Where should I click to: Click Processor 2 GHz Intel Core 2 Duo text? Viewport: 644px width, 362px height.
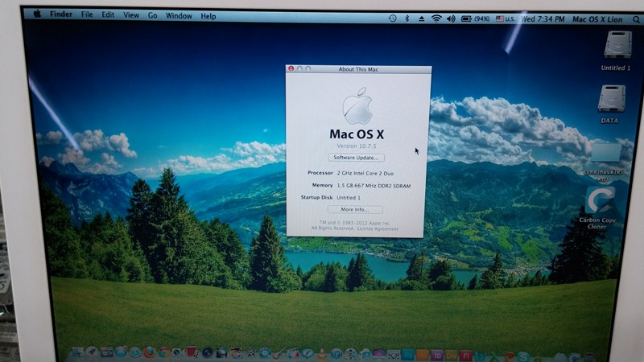coord(350,173)
